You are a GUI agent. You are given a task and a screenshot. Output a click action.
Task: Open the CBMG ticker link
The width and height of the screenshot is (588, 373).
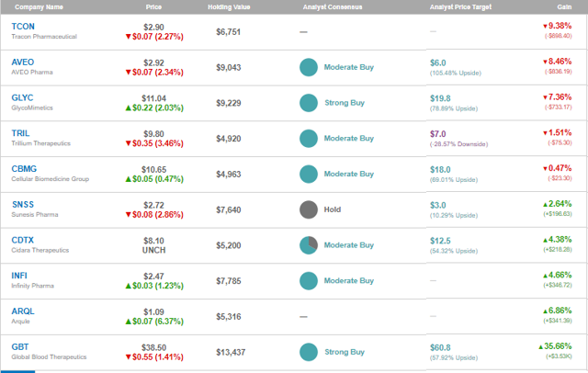pos(24,169)
